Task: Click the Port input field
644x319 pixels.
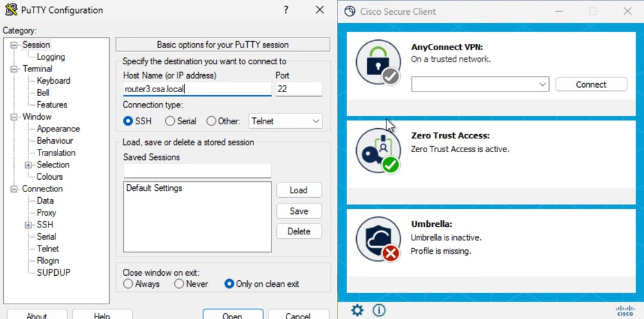Action: (299, 89)
